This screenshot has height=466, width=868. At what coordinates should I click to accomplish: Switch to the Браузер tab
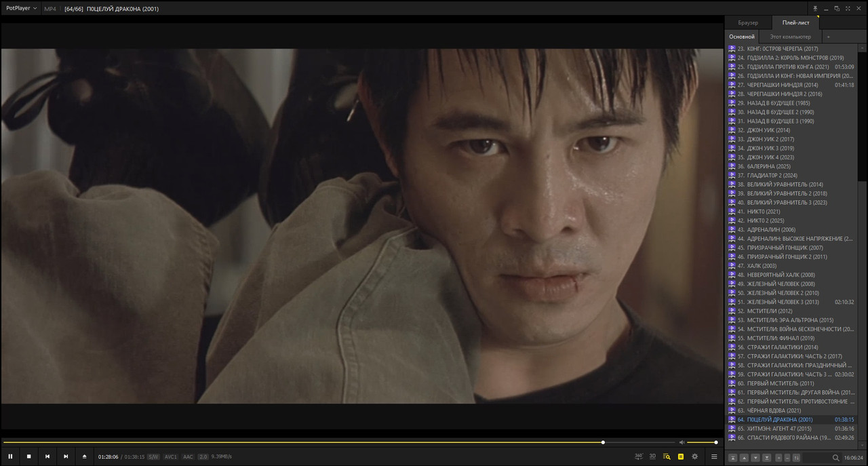point(748,22)
